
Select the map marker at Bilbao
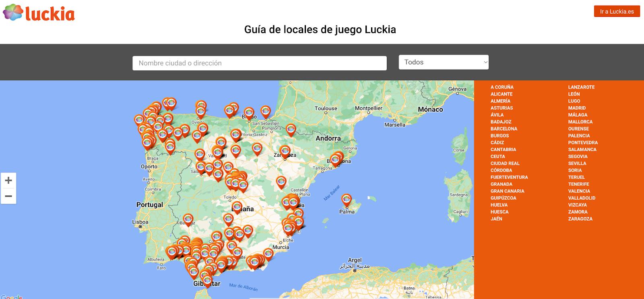click(x=249, y=114)
